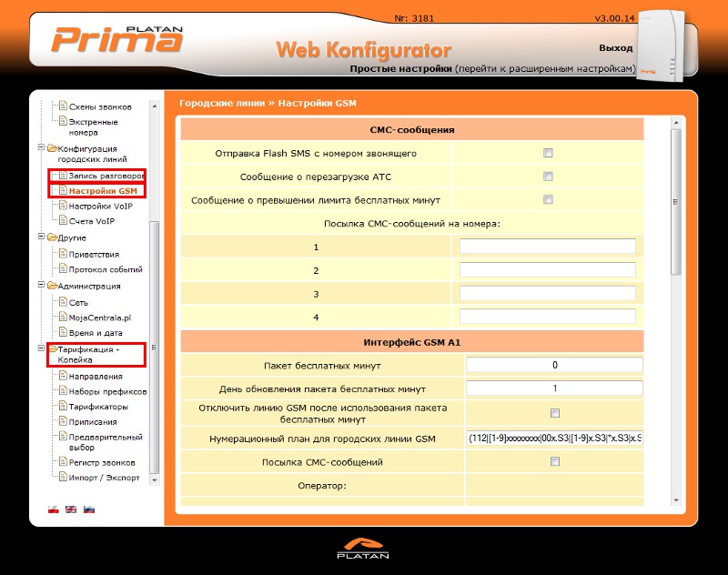
Task: Select the Russian flag language icon
Action: coord(88,509)
